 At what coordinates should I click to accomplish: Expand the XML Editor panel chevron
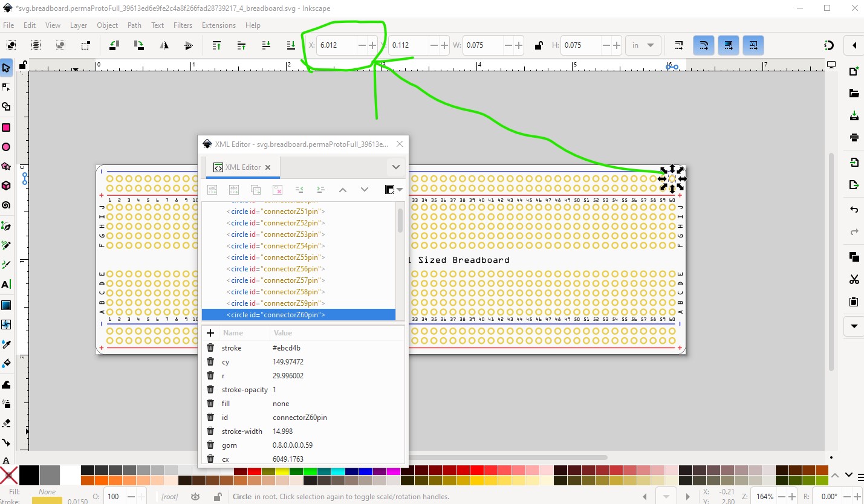[395, 167]
